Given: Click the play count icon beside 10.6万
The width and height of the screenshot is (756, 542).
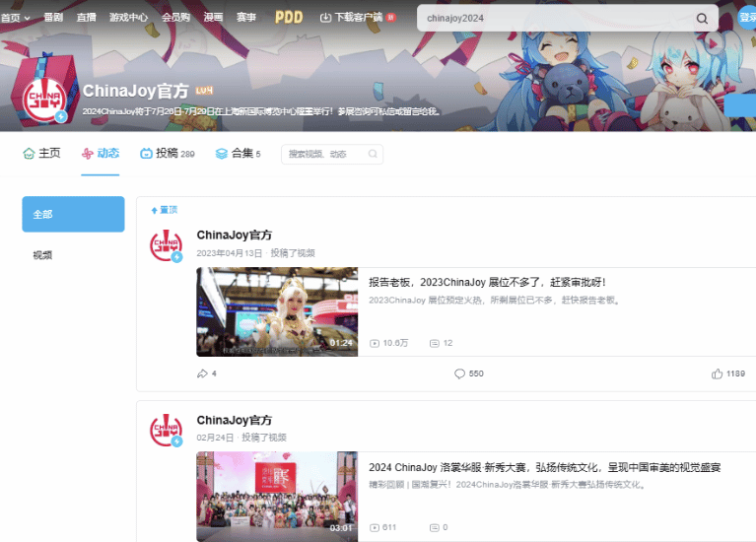Looking at the screenshot, I should (375, 343).
